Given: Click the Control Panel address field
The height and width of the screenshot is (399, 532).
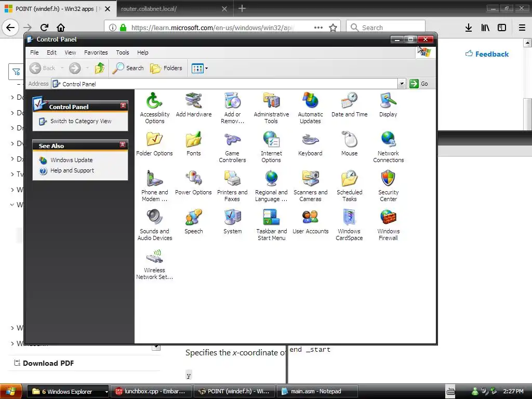Looking at the screenshot, I should pos(224,84).
